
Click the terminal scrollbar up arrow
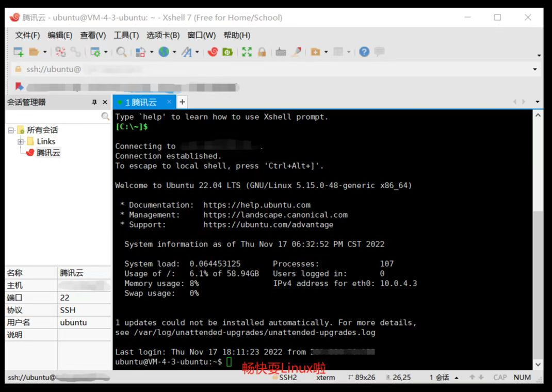pos(538,116)
